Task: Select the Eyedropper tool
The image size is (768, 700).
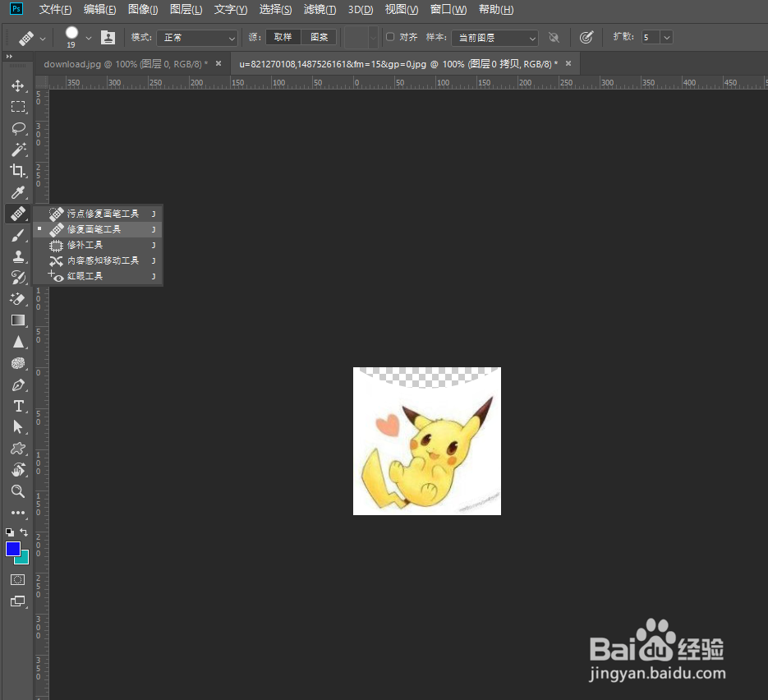Action: pyautogui.click(x=18, y=192)
